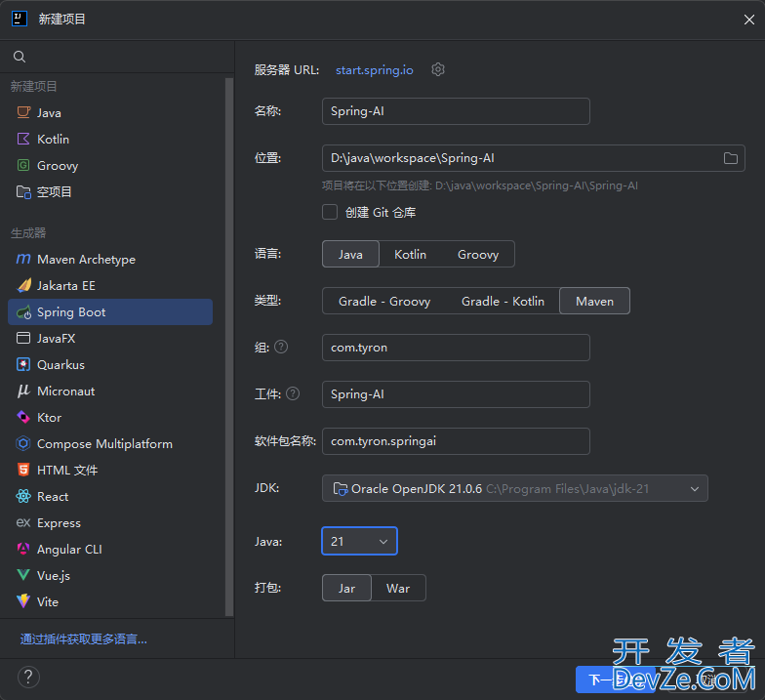Click the Angular CLI logo icon
The width and height of the screenshot is (765, 700).
pos(23,549)
